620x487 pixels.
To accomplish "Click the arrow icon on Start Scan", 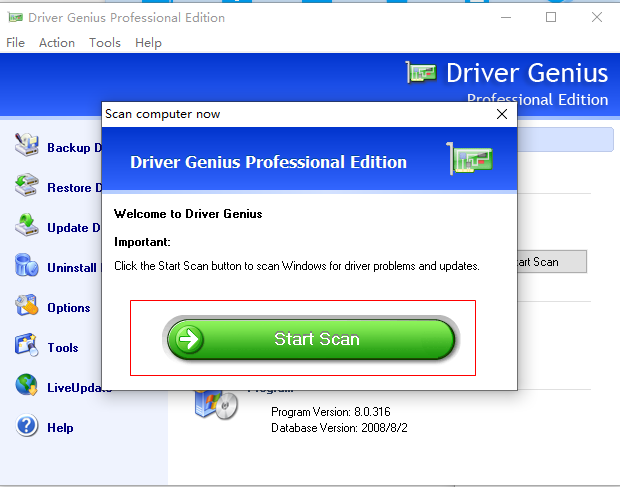I will (x=189, y=339).
